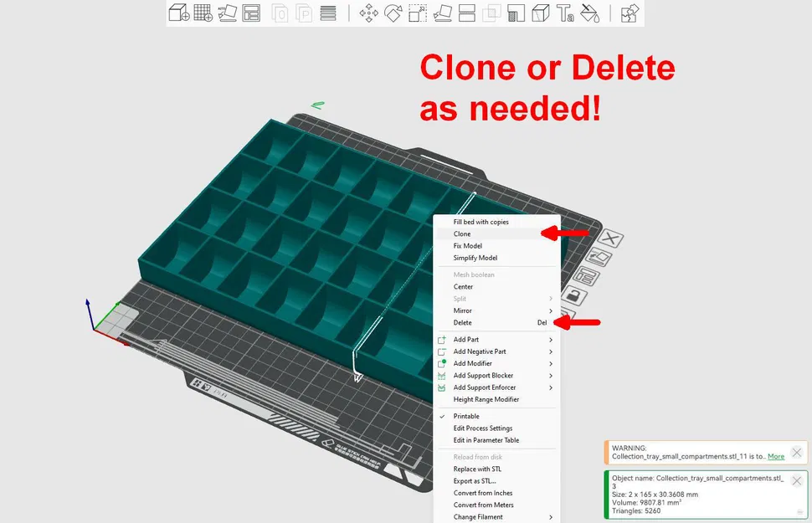812x523 pixels.
Task: Expand the Add Part submenu arrow
Action: pyautogui.click(x=551, y=340)
